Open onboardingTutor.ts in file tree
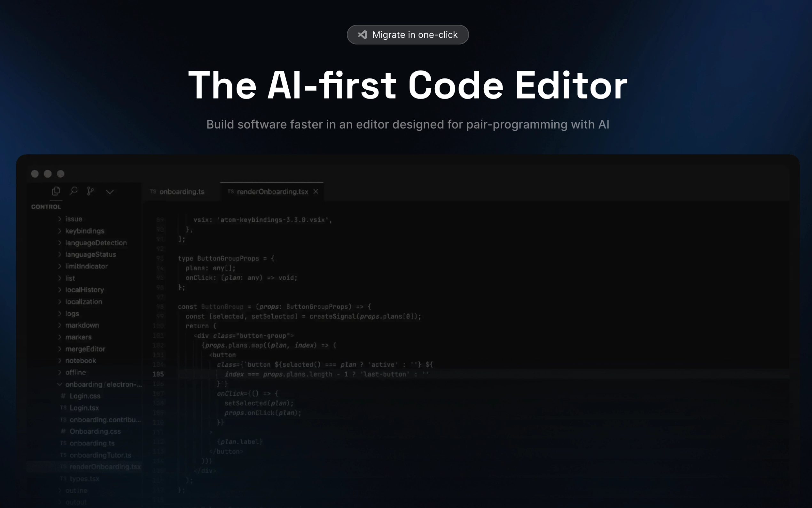Viewport: 812px width, 508px height. click(100, 455)
